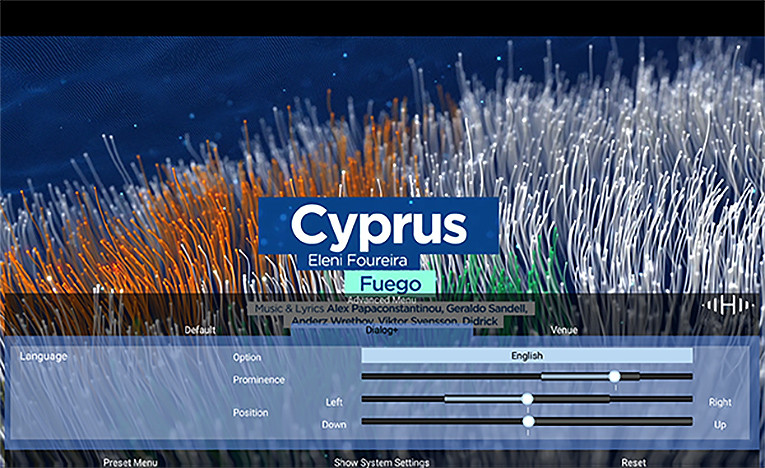Click the Fuego song title
Screen dimensions: 765x468
pos(390,284)
